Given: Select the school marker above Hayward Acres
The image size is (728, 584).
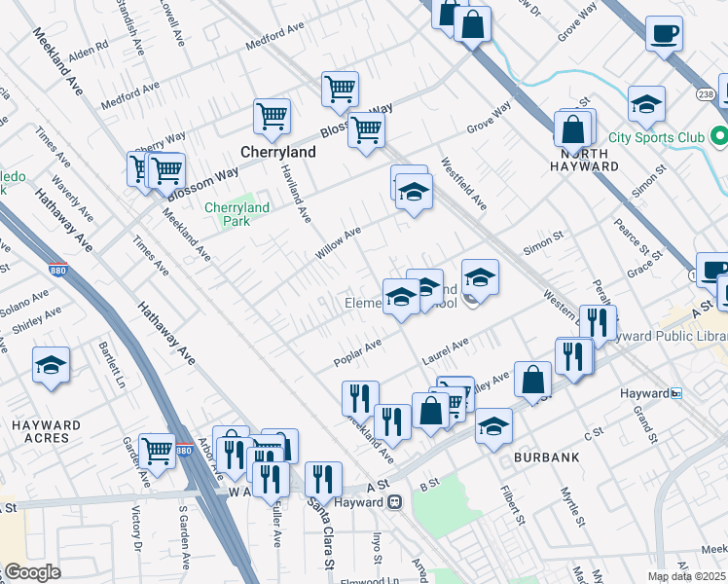Looking at the screenshot, I should point(51,366).
